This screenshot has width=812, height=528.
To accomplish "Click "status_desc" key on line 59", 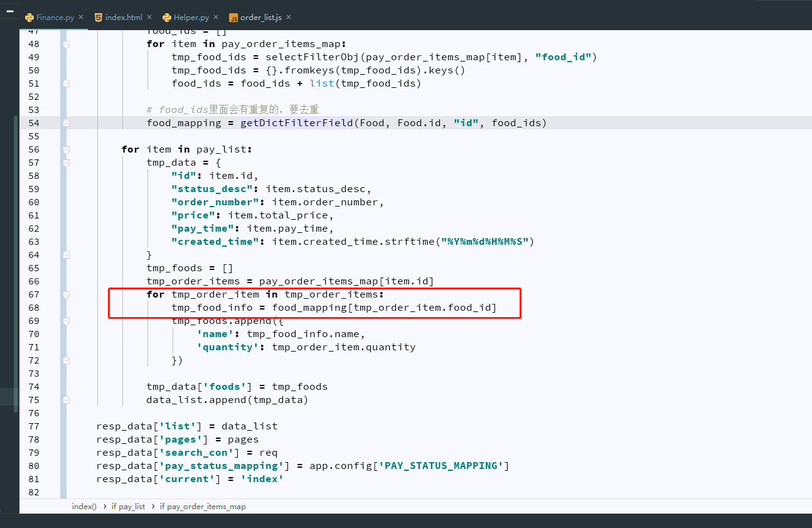I will pyautogui.click(x=213, y=188).
